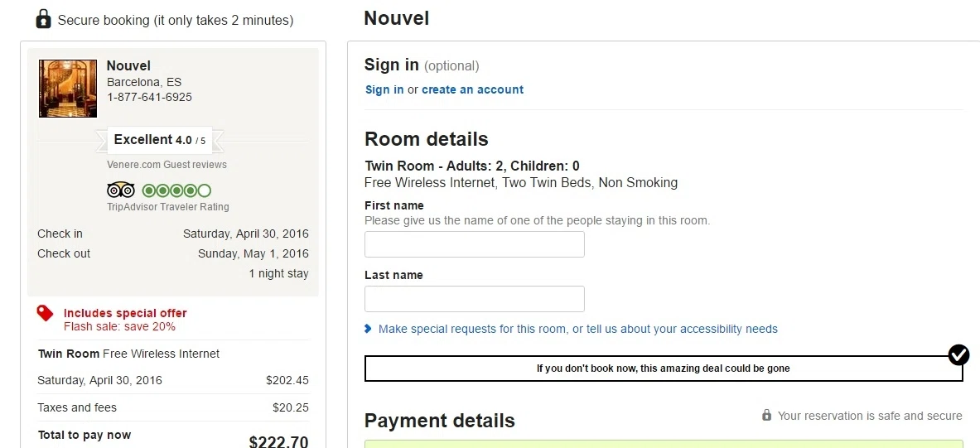Click the Flash sale: save 20% text
Screen dimensions: 980x448
pyautogui.click(x=119, y=327)
